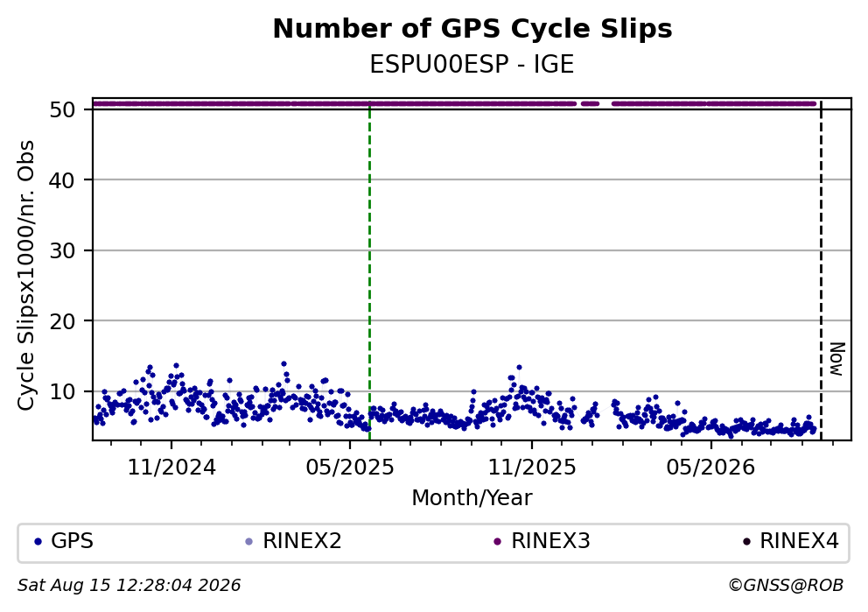Click the blue GPS legend marker dot
Image resolution: width=868 pixels, height=612 pixels.
pyautogui.click(x=38, y=542)
